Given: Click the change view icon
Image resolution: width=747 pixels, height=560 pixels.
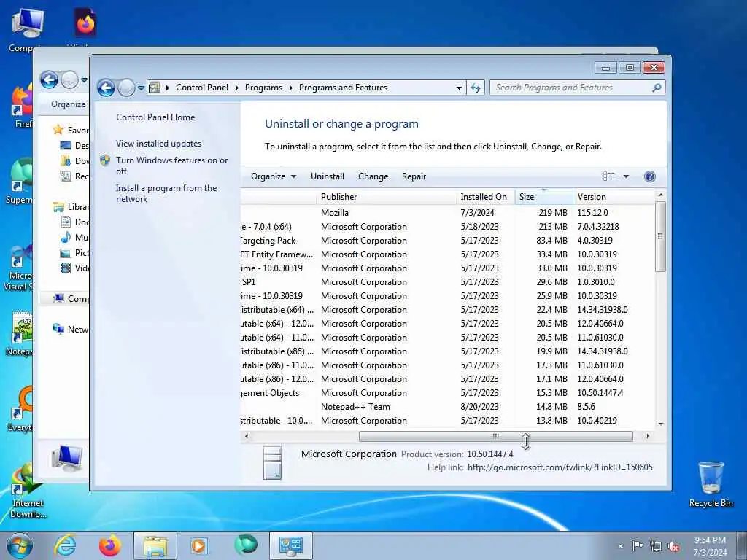Looking at the screenshot, I should coord(609,176).
